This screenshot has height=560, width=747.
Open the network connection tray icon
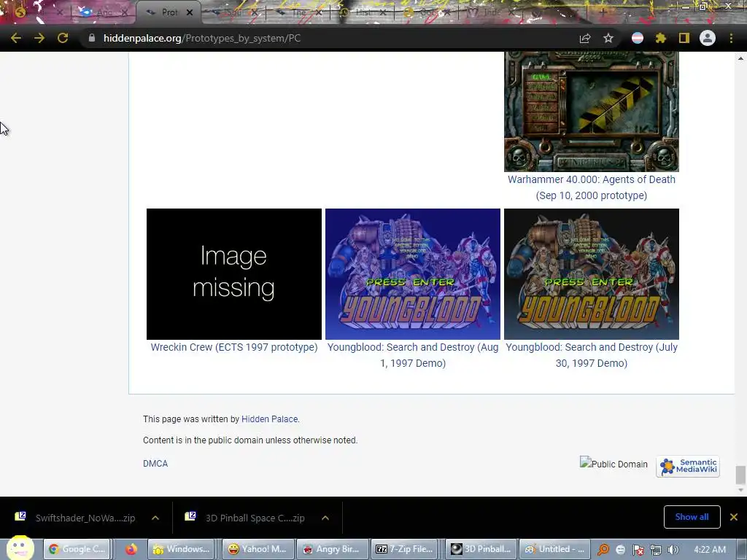point(656,550)
